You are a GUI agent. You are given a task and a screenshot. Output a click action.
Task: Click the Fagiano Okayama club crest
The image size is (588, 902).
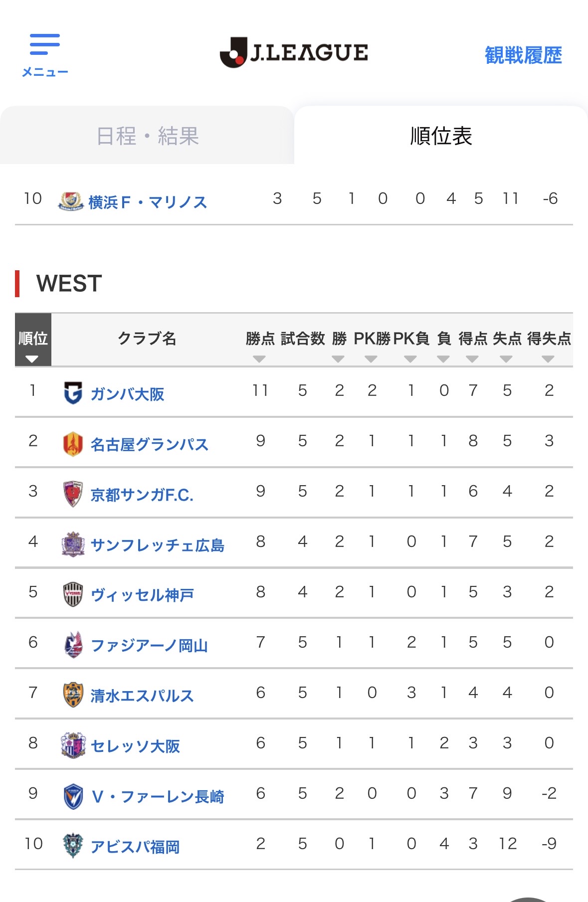[x=73, y=645]
